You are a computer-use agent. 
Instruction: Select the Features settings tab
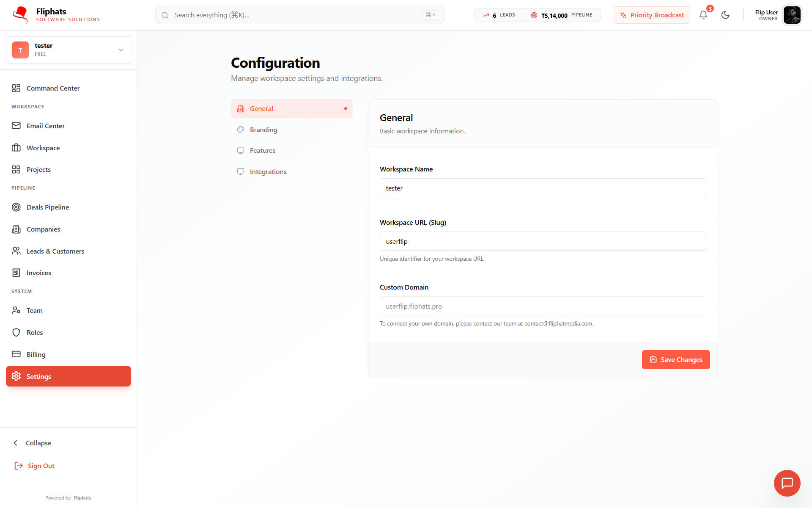coord(262,150)
